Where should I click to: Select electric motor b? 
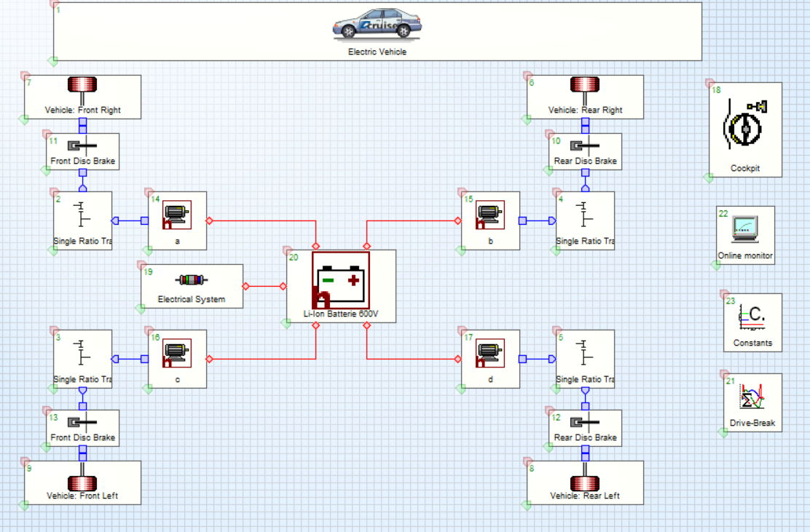(490, 215)
